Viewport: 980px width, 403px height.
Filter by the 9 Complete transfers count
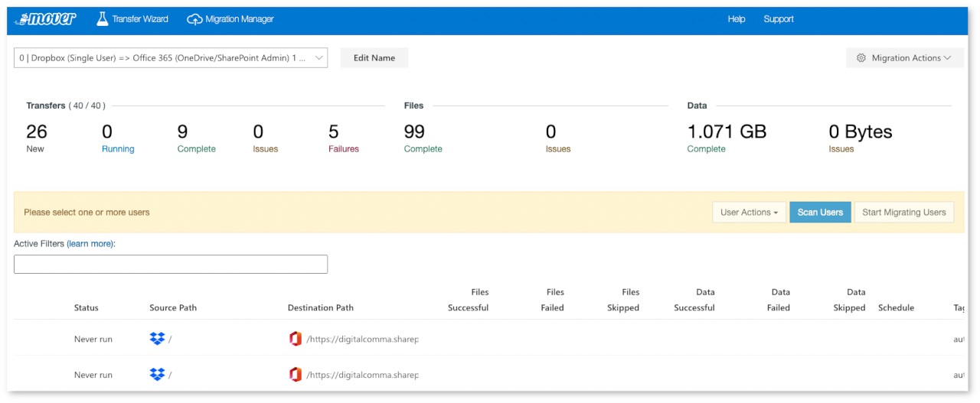click(197, 138)
